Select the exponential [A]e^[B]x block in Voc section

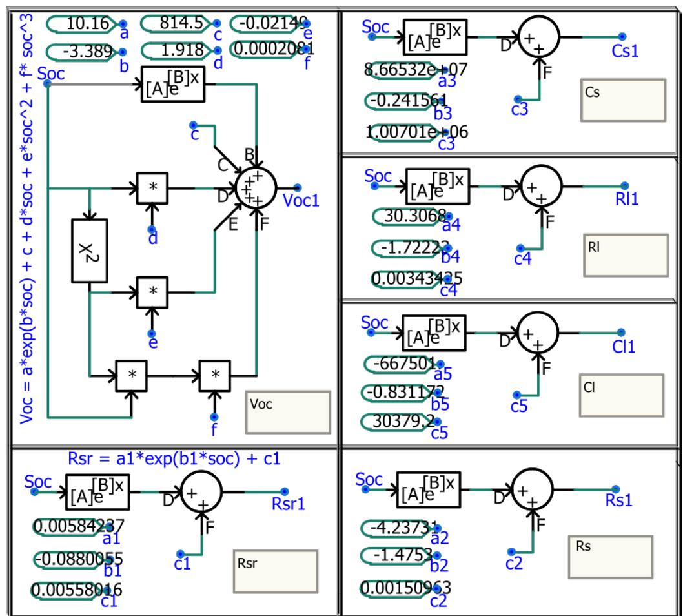pos(174,86)
